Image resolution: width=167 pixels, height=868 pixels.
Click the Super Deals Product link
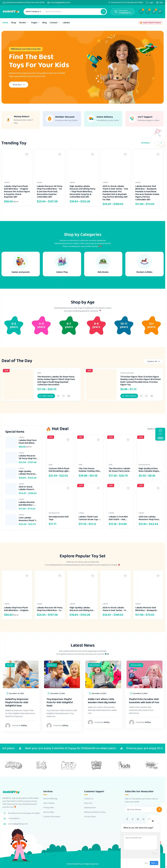click(151, 23)
